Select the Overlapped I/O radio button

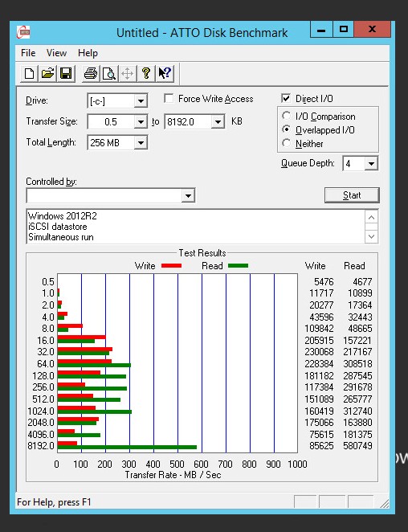coord(286,130)
